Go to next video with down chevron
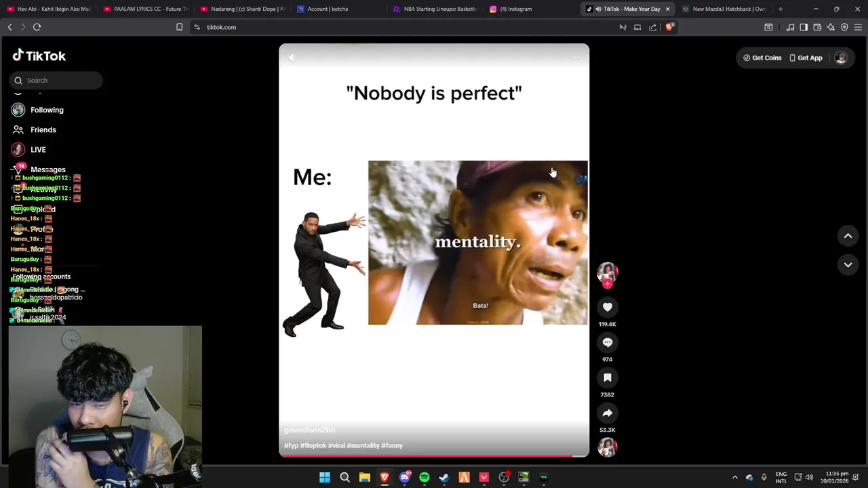Screen dimensions: 868x488 tap(848, 265)
